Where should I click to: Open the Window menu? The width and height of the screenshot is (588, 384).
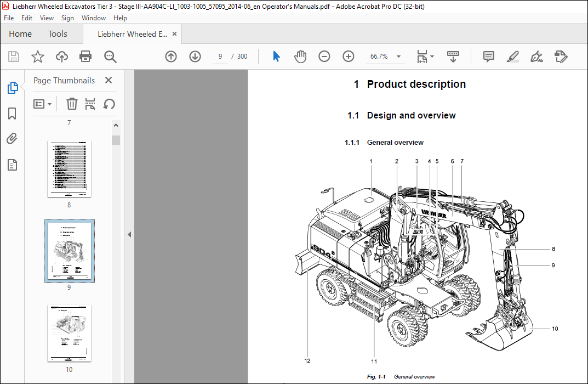[x=94, y=18]
